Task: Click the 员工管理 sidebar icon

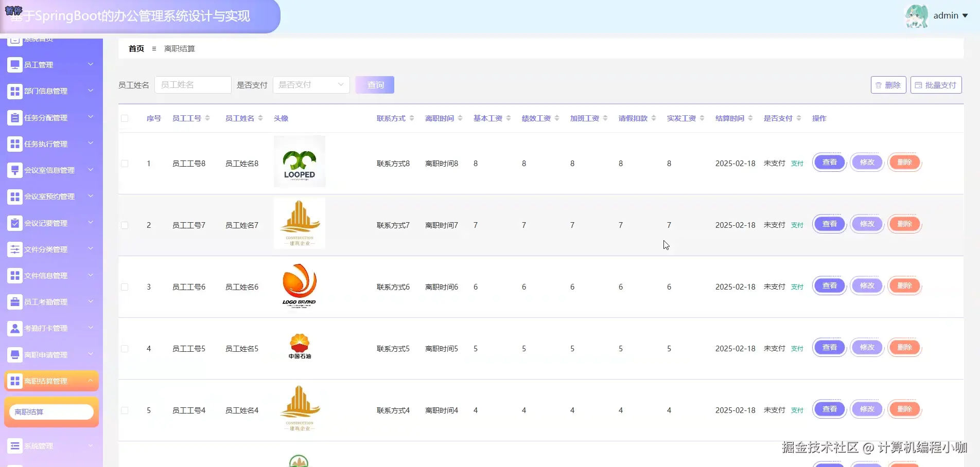Action: (15, 65)
